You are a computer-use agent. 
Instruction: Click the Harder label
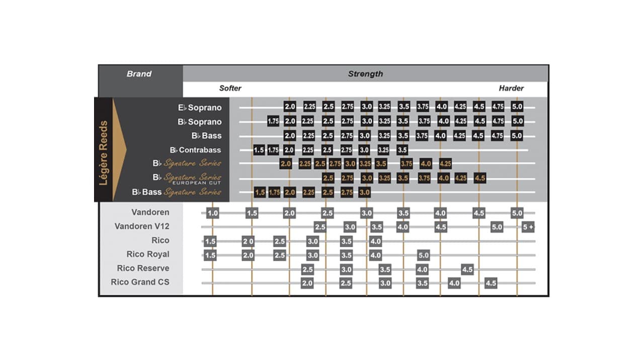point(511,88)
